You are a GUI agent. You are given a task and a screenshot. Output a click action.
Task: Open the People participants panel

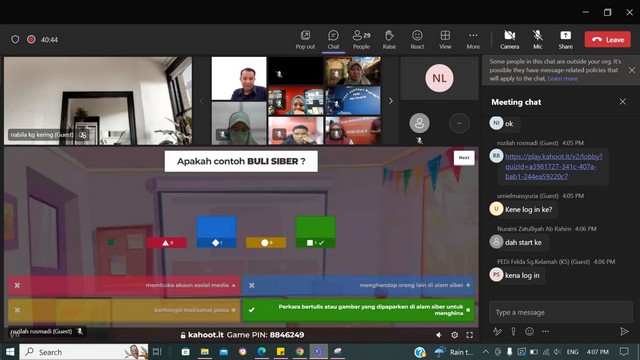pos(361,40)
